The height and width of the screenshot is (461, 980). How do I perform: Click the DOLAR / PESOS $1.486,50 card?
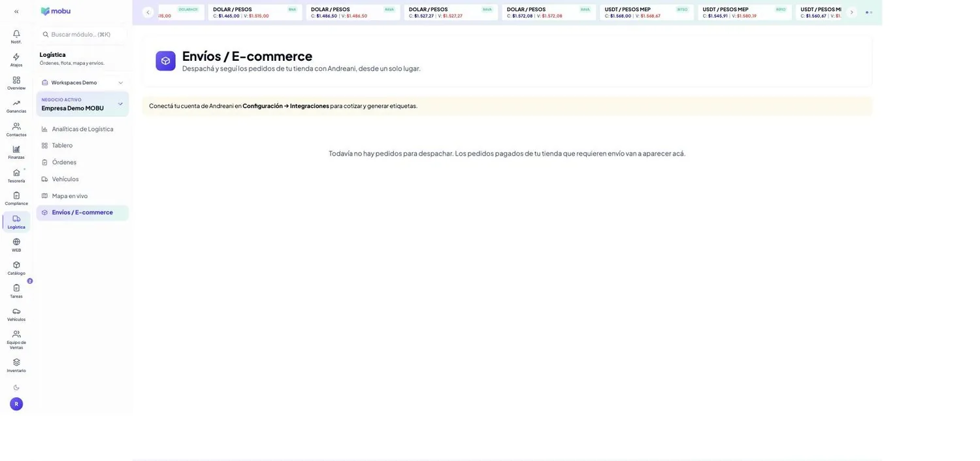(353, 12)
